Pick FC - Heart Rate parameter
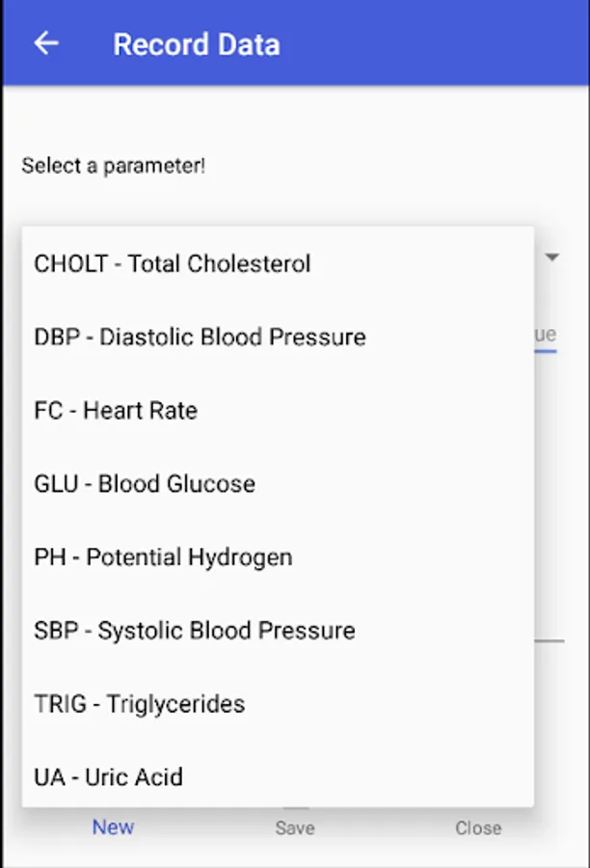Viewport: 590px width, 868px height. (116, 410)
